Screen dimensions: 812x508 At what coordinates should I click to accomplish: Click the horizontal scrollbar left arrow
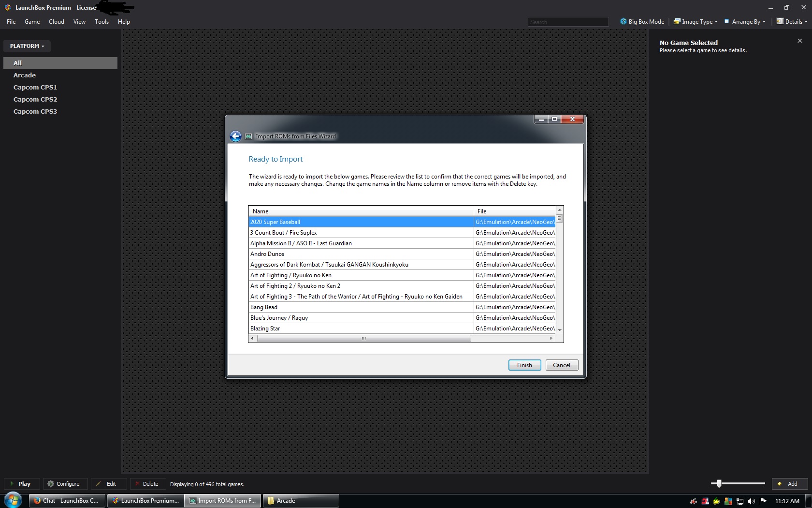252,339
